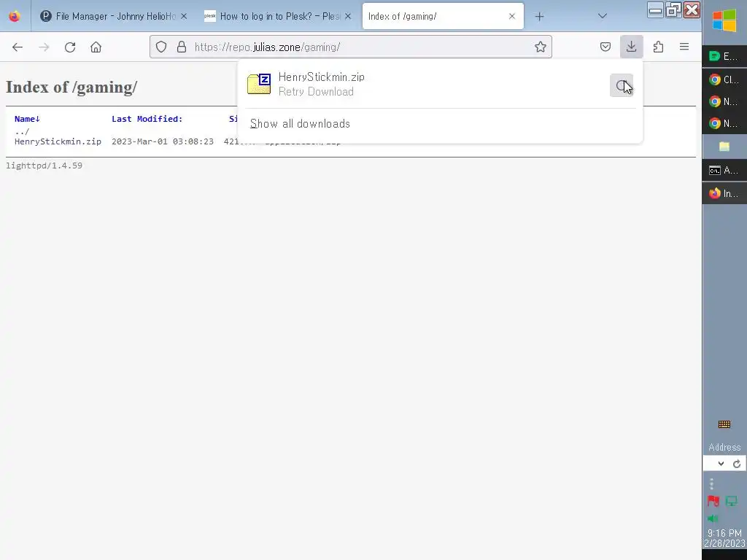Show all downloads
The width and height of the screenshot is (747, 560).
pos(300,124)
